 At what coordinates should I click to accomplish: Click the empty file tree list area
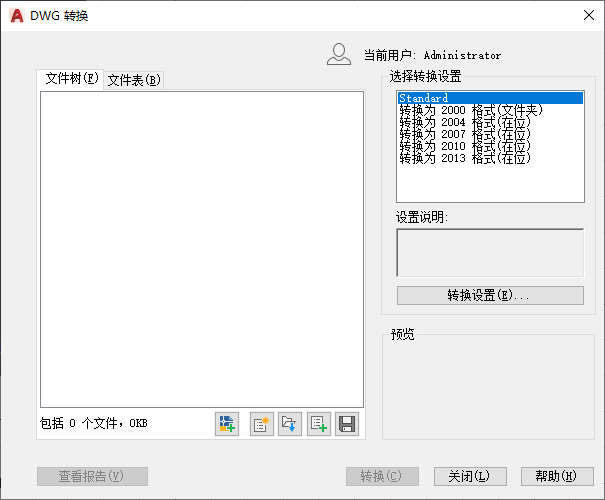(202, 249)
